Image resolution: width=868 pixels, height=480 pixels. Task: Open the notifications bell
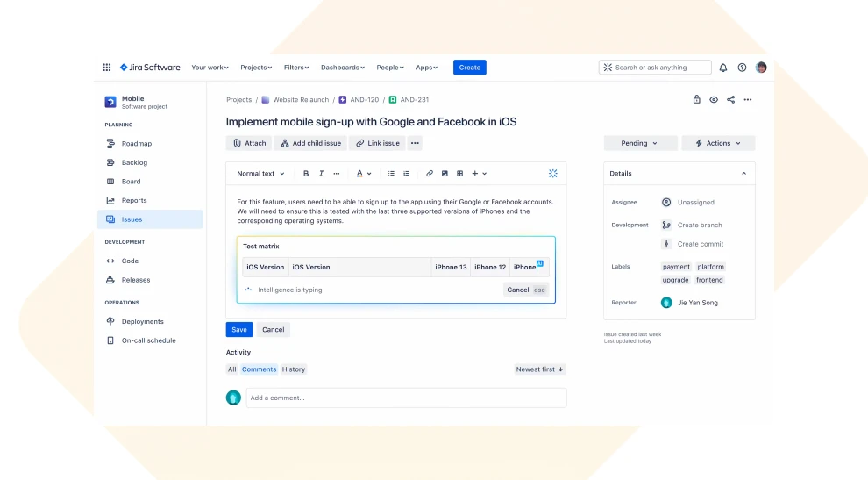coord(723,68)
